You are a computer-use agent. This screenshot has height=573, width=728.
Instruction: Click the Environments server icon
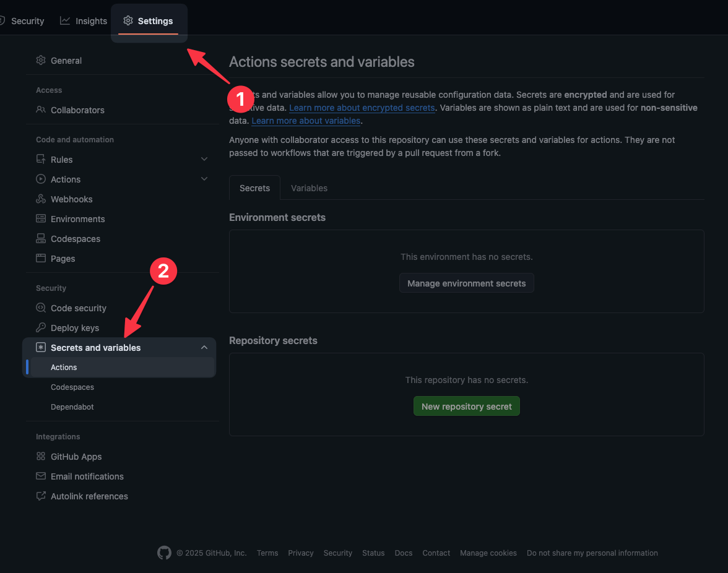41,219
